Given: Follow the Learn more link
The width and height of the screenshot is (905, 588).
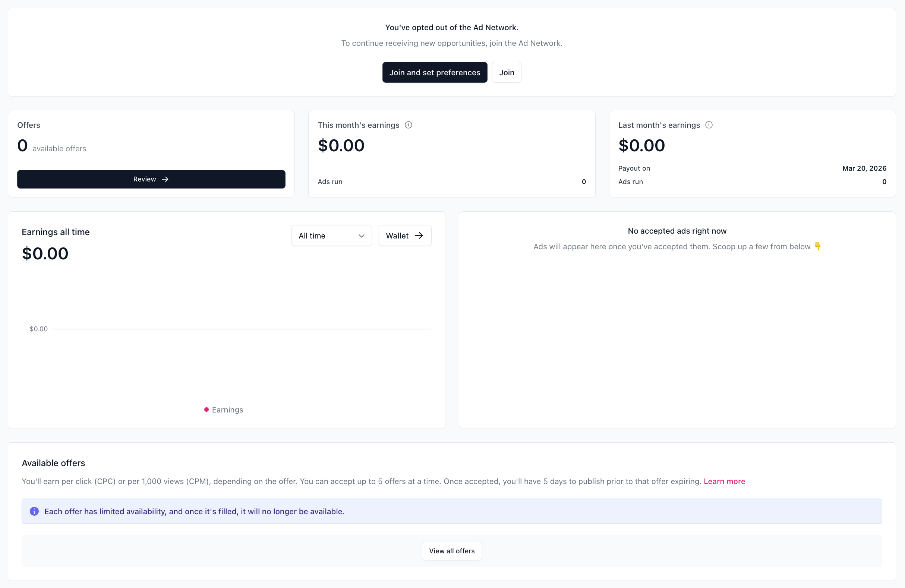Looking at the screenshot, I should [724, 481].
